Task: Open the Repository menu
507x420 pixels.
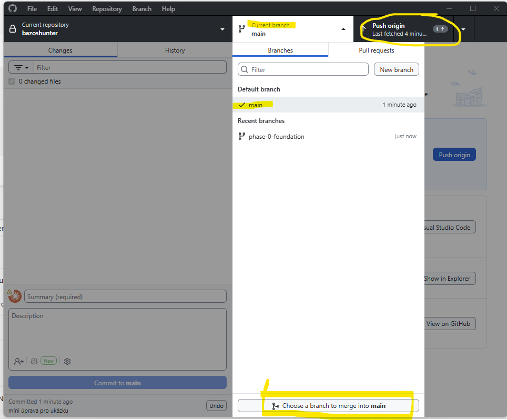Action: coord(107,9)
